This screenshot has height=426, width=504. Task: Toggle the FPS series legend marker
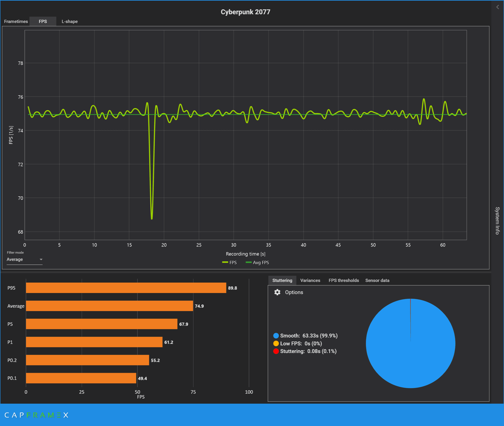tap(225, 262)
